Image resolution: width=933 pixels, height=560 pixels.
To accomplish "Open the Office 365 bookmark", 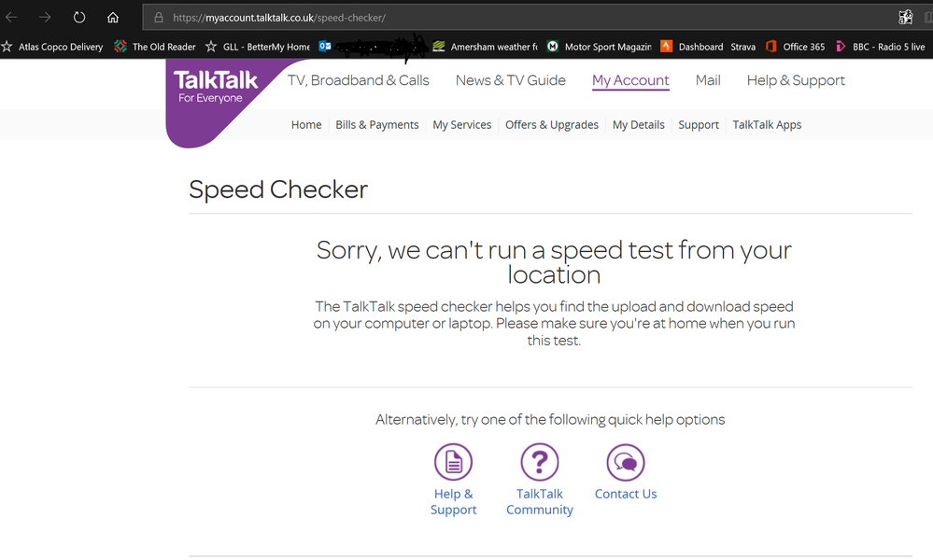I will pyautogui.click(x=795, y=47).
